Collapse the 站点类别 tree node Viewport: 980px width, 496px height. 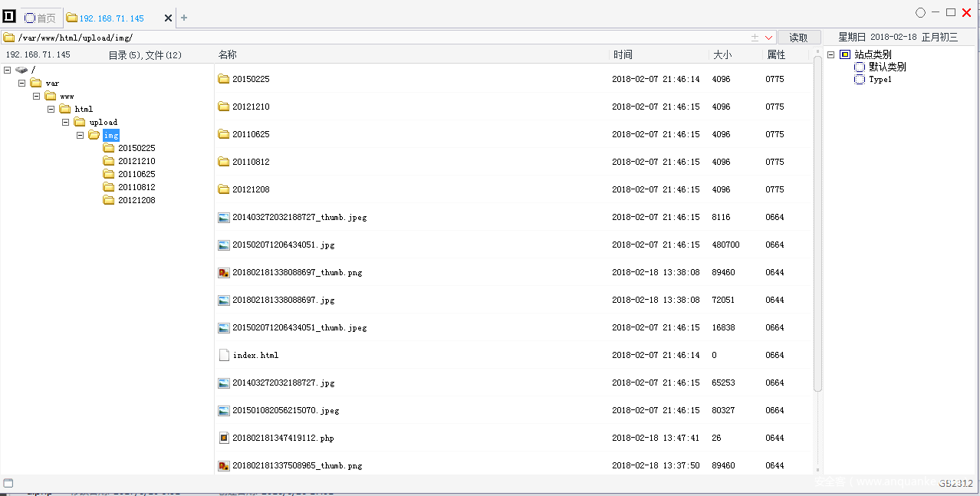(x=830, y=54)
